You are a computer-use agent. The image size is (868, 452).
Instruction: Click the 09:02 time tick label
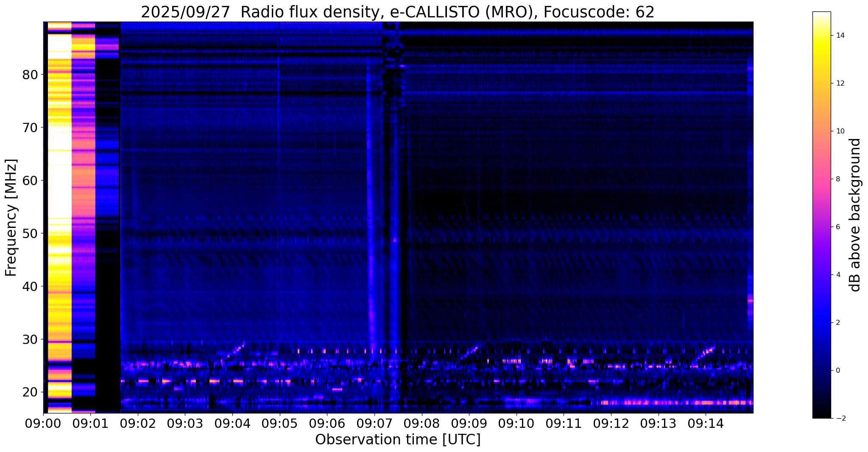pos(138,424)
